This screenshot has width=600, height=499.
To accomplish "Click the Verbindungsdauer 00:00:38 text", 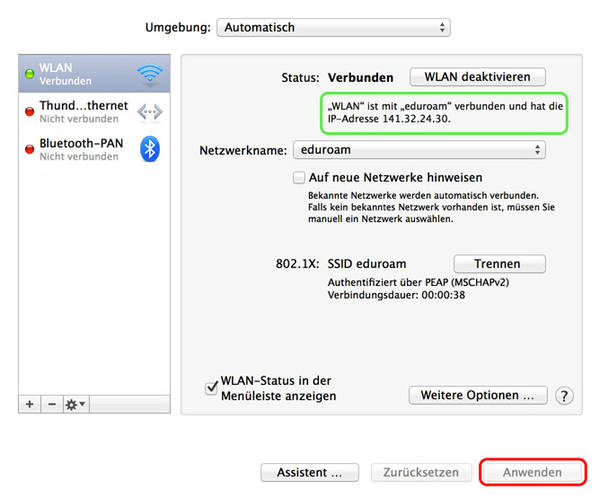I will click(x=396, y=295).
